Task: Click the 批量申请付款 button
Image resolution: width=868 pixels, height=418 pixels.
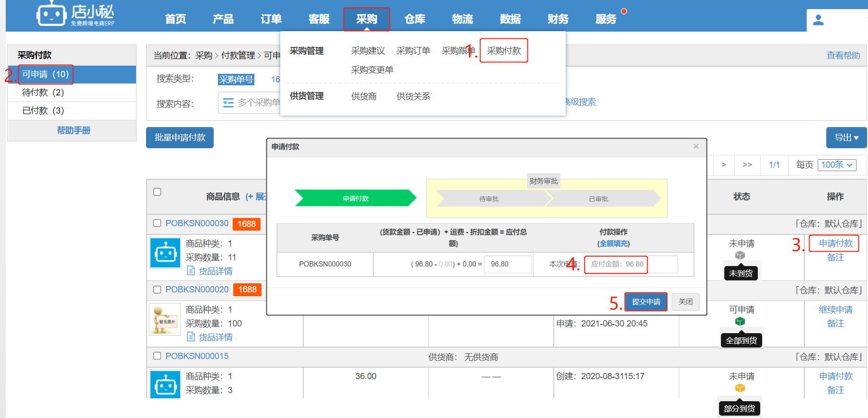Action: 180,138
